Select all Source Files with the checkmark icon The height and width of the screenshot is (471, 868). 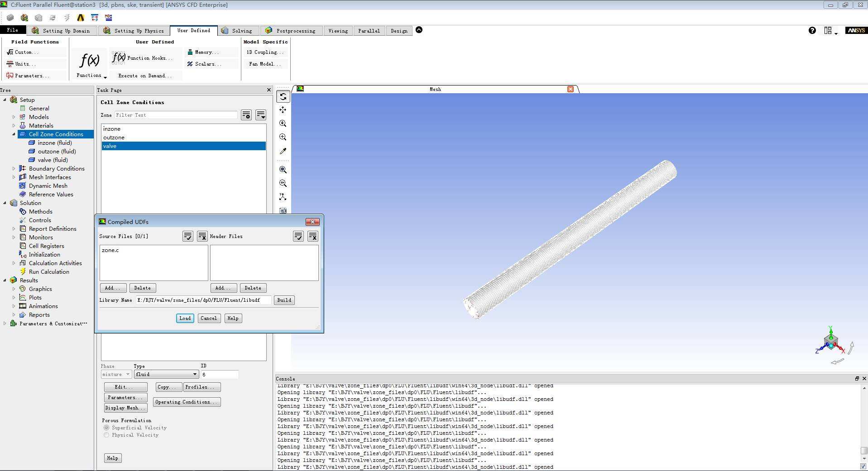click(x=188, y=236)
